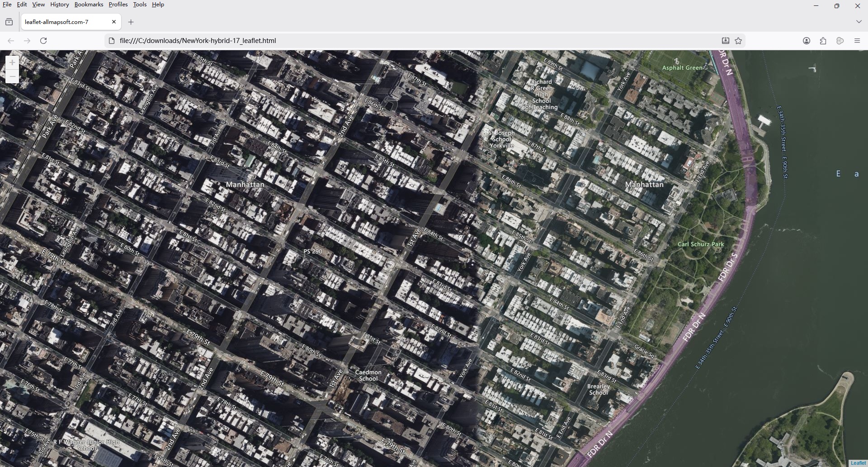Click the Gracie Sq street label
The width and height of the screenshot is (868, 467).
(x=644, y=351)
